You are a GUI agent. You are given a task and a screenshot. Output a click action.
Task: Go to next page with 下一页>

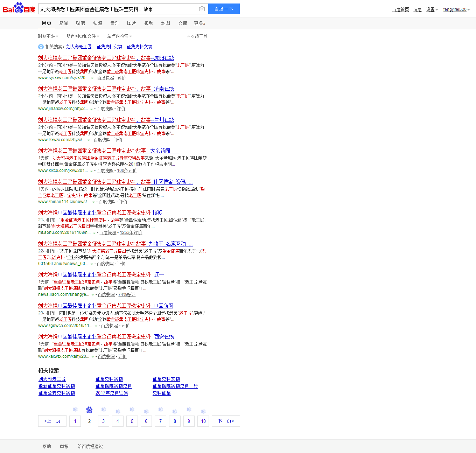[x=226, y=421]
